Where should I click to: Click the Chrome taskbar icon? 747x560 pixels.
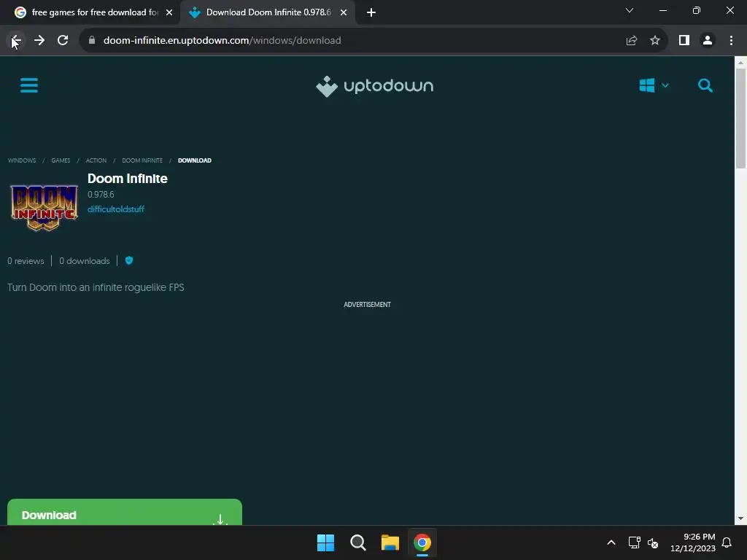422,542
